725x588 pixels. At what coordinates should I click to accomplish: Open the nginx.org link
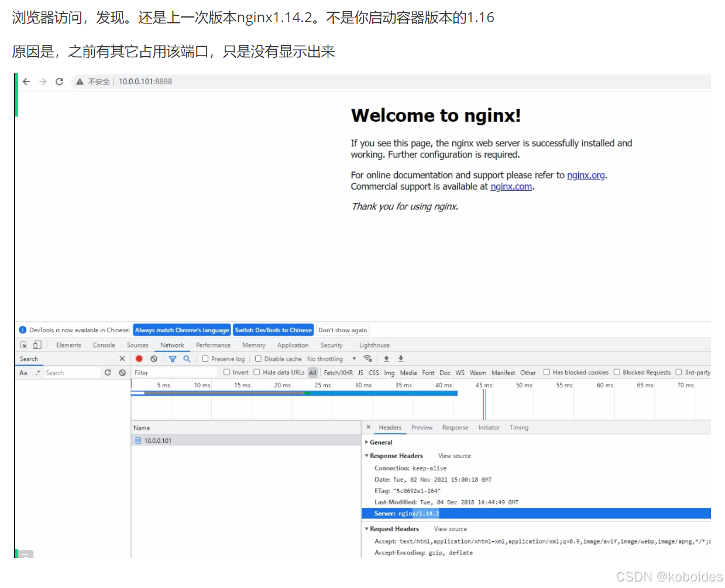click(x=586, y=175)
